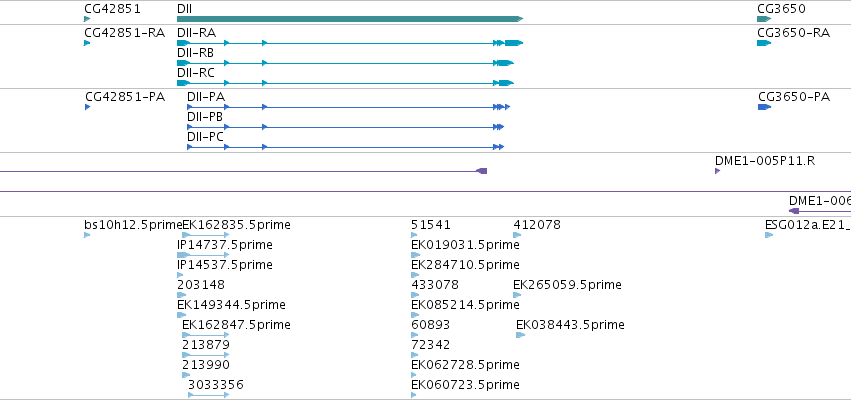851x400 pixels.
Task: Click the 412078 EST arrow marker
Action: tap(517, 235)
